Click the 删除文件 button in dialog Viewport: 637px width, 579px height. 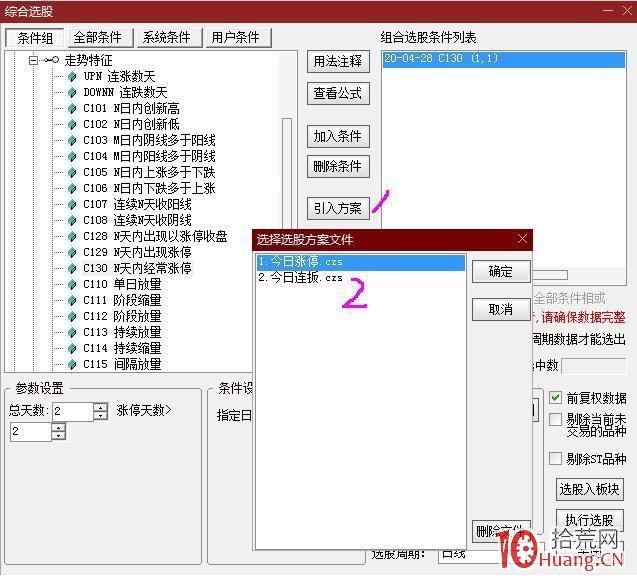pos(501,531)
